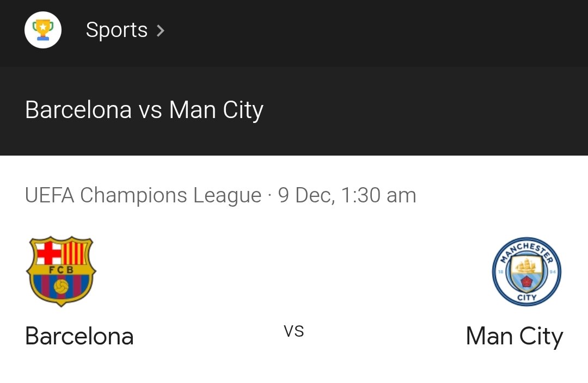Select the Barcelona team name below crest
The width and height of the screenshot is (588, 383).
(79, 336)
